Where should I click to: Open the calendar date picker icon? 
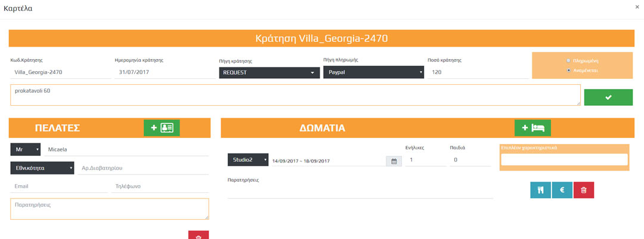coord(394,161)
